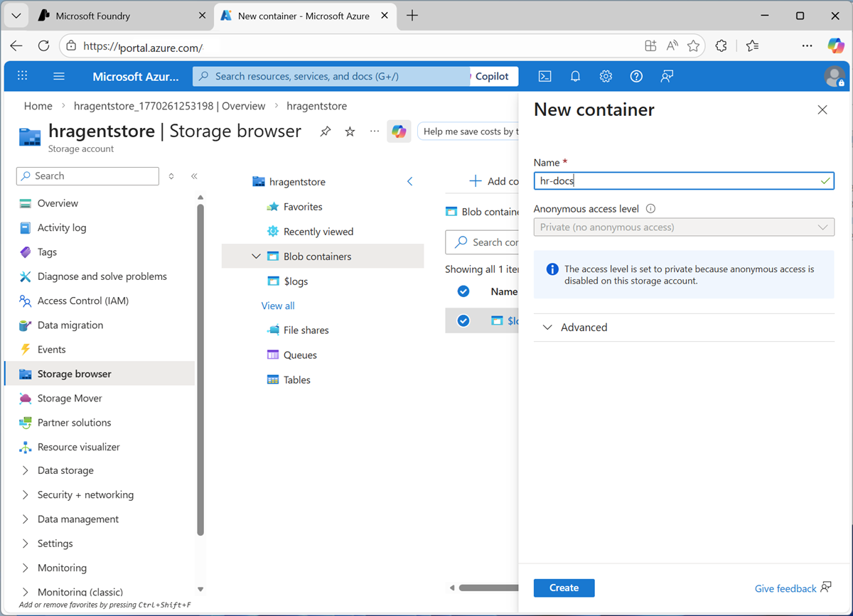Check the select-all Name checkbox
The height and width of the screenshot is (616, 853).
pos(463,291)
